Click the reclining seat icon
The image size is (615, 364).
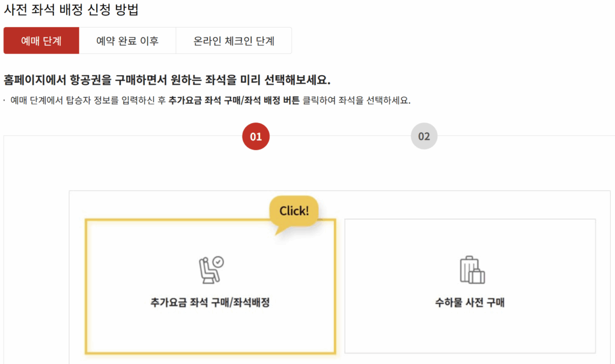pos(208,271)
